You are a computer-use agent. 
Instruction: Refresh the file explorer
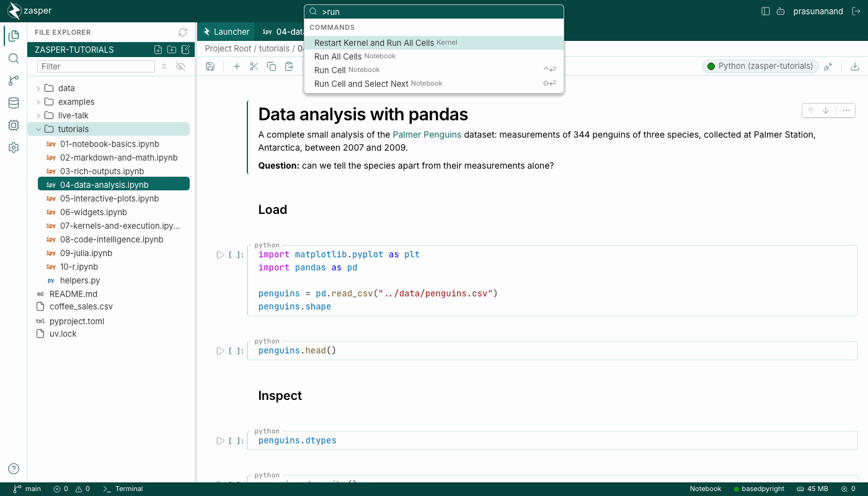coord(182,32)
